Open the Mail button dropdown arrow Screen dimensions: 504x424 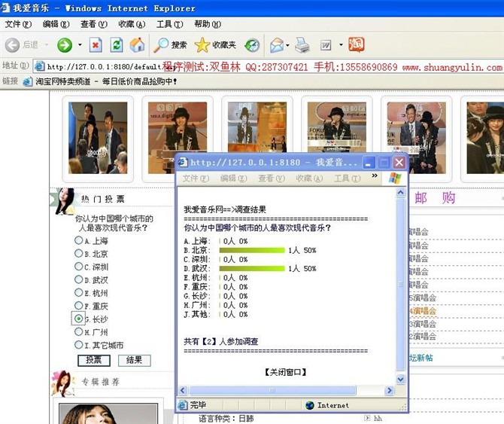pos(287,45)
